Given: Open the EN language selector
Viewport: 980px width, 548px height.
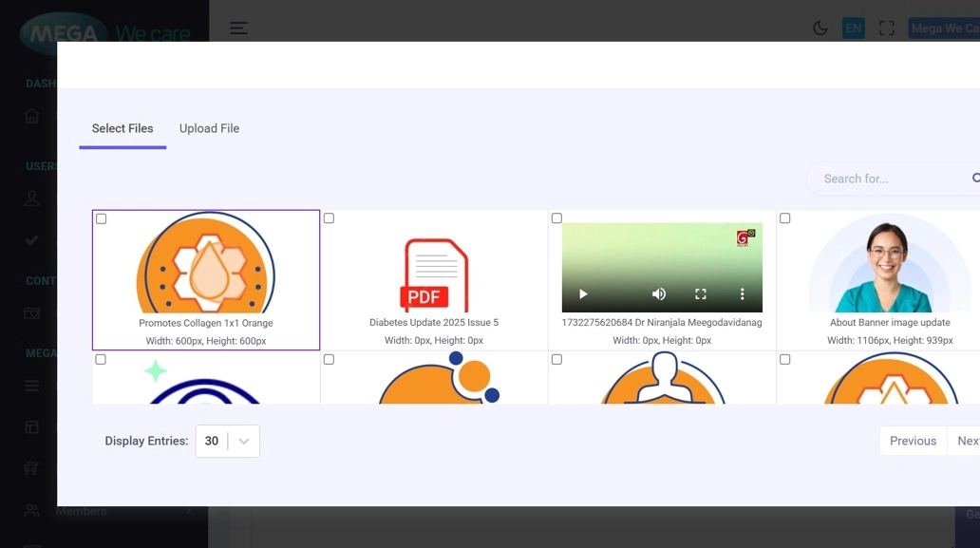Looking at the screenshot, I should point(854,28).
